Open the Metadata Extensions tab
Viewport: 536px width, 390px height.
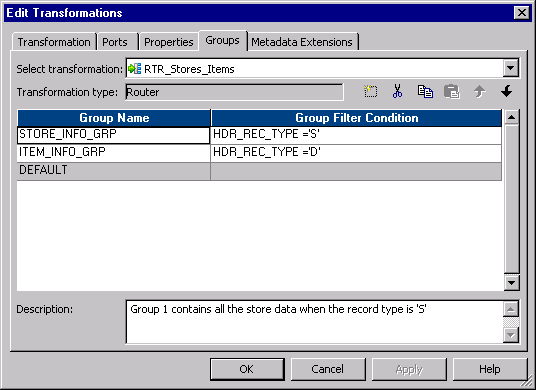point(302,42)
